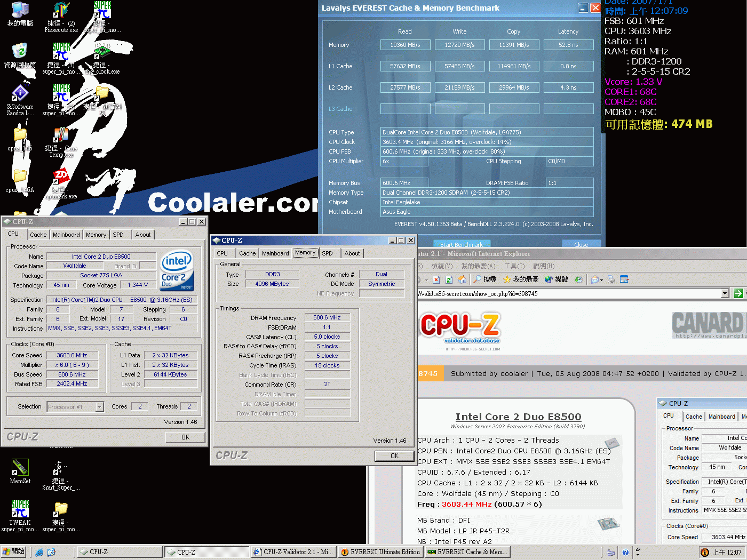
Task: Click the green Go arrow beside address bar
Action: coord(738,293)
